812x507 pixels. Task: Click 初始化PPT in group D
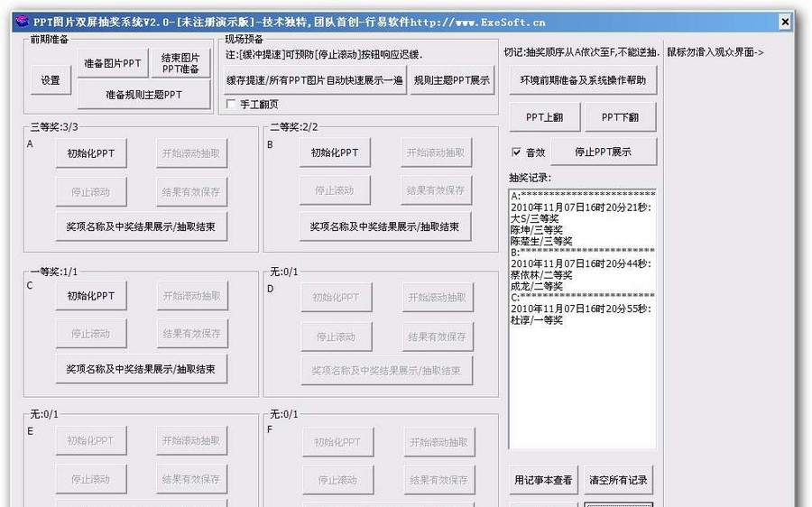(337, 298)
